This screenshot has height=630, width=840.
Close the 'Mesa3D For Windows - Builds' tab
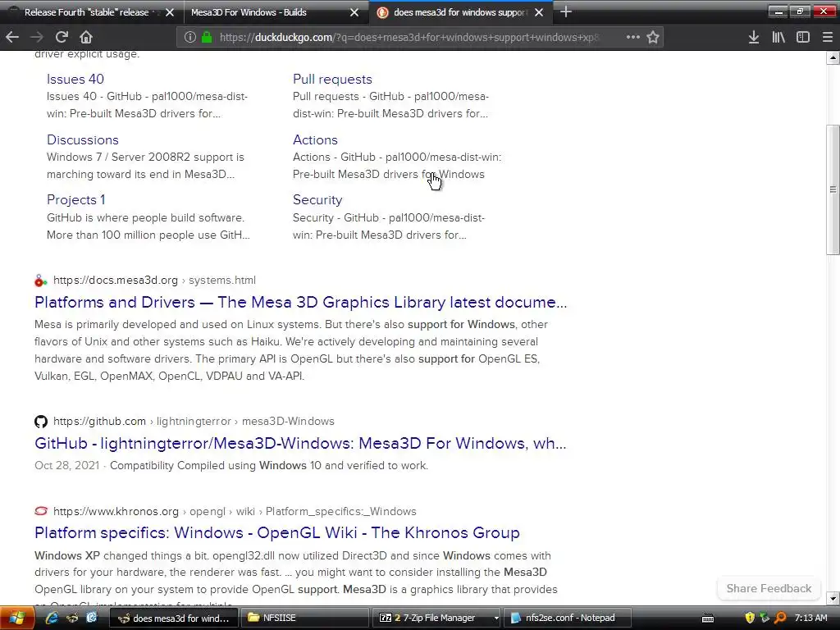click(x=354, y=12)
